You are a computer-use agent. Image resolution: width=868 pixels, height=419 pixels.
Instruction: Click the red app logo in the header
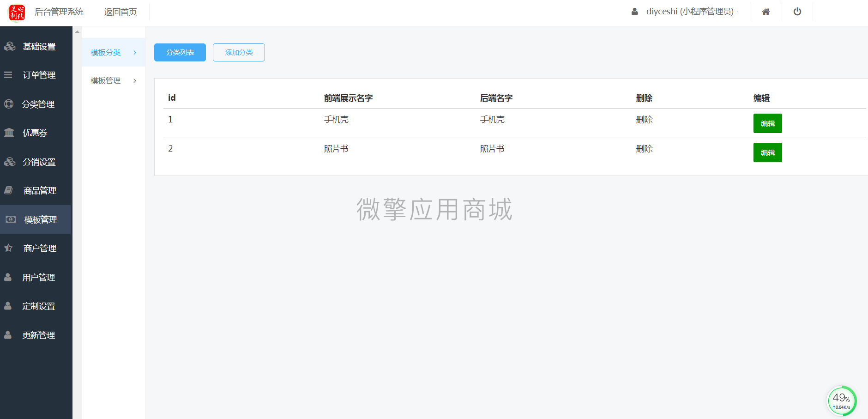(x=17, y=12)
